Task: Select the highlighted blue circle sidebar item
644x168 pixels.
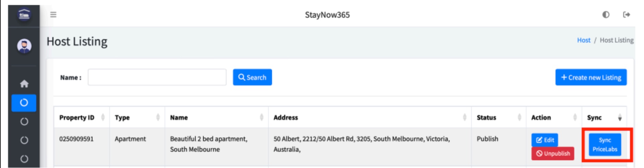Action: point(24,103)
